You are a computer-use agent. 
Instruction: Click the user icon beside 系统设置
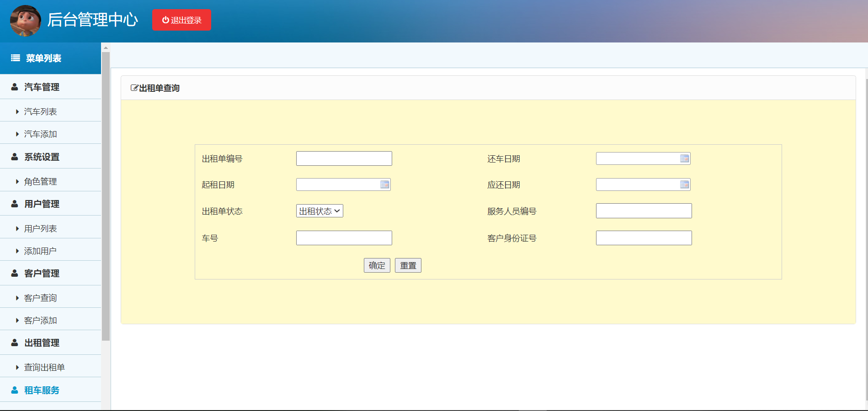point(15,157)
